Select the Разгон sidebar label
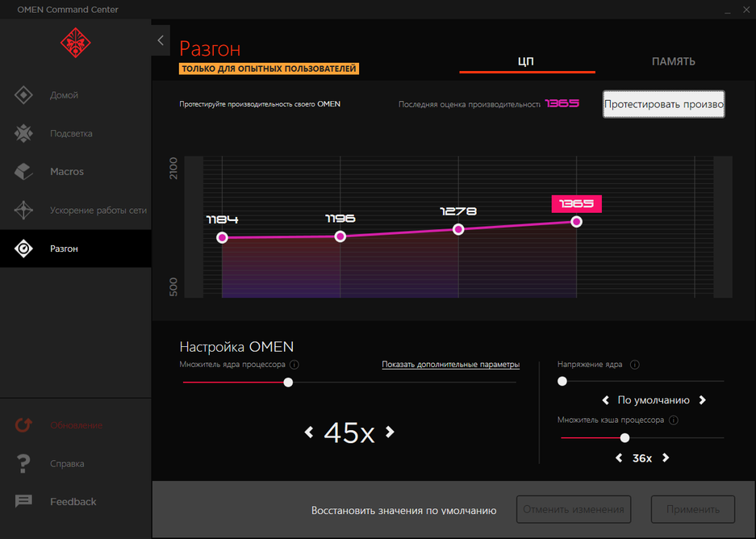The width and height of the screenshot is (756, 539). [x=64, y=249]
